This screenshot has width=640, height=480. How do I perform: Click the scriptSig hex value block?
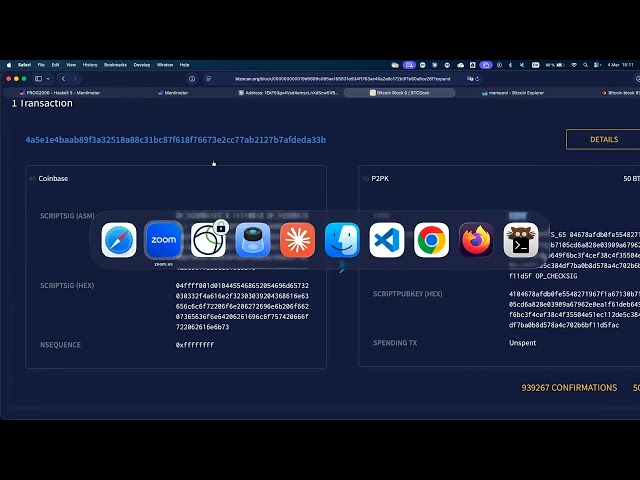[242, 306]
